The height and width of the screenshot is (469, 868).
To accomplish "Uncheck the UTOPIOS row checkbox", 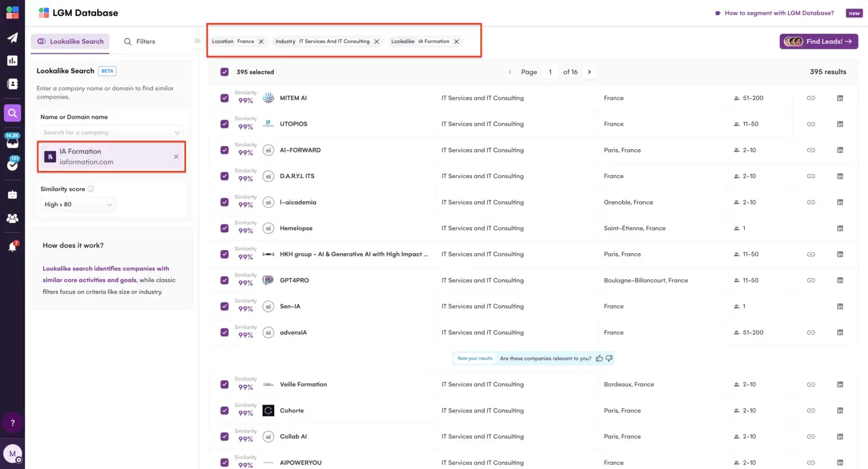I will [224, 124].
